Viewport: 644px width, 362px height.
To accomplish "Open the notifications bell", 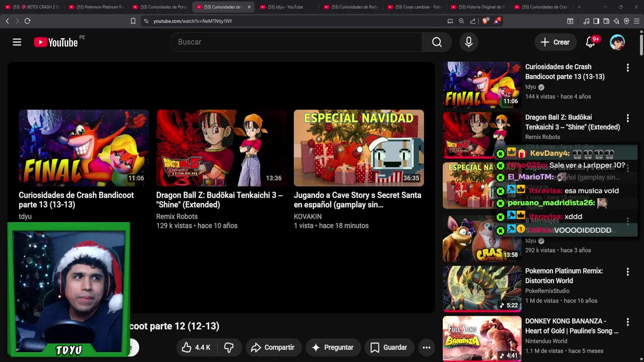I will click(591, 42).
